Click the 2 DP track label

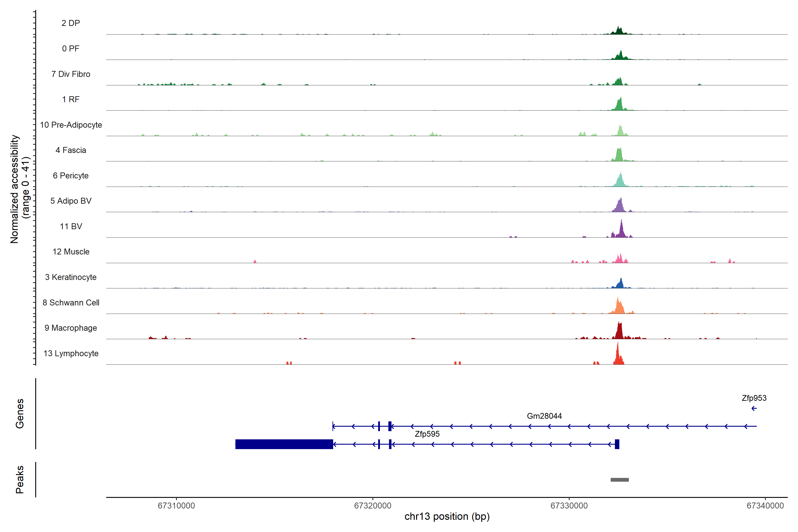pyautogui.click(x=70, y=23)
